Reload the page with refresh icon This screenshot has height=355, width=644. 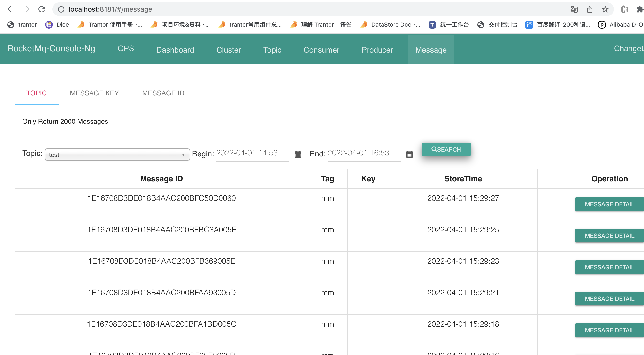pos(42,9)
